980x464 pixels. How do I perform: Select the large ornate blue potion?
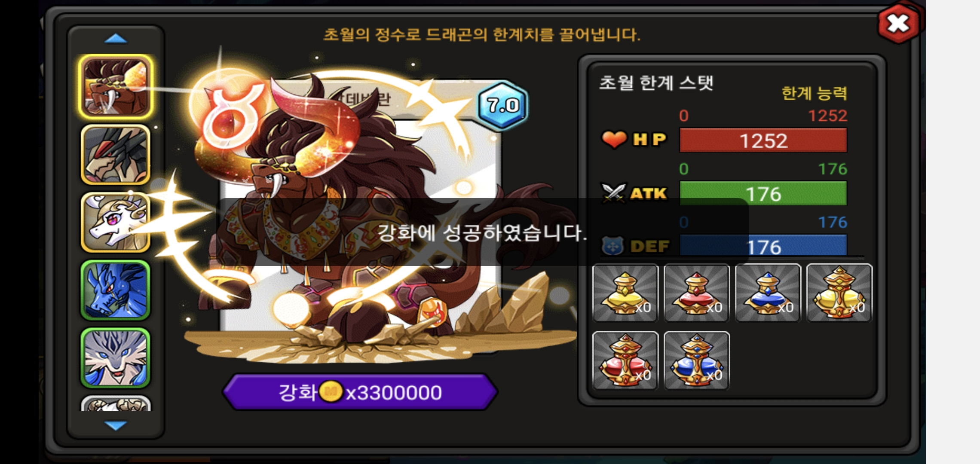tap(697, 360)
